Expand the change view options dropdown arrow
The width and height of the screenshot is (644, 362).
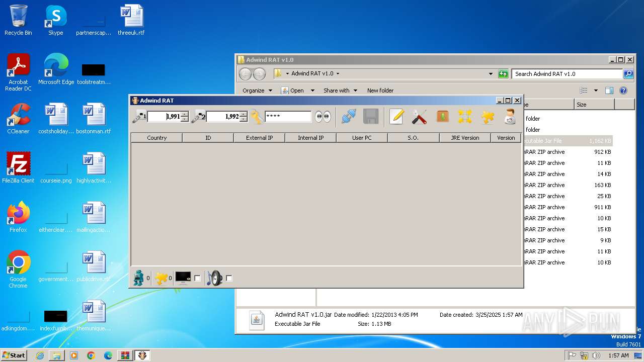(596, 90)
